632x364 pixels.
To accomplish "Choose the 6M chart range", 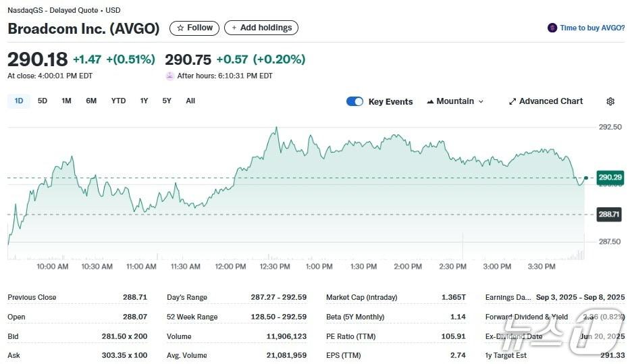I will 91,101.
